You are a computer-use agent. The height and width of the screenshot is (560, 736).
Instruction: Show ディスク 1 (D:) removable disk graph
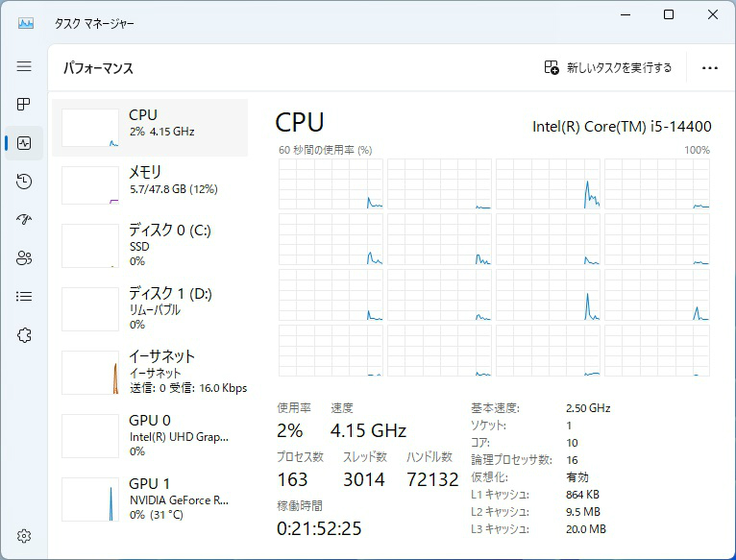coord(150,308)
